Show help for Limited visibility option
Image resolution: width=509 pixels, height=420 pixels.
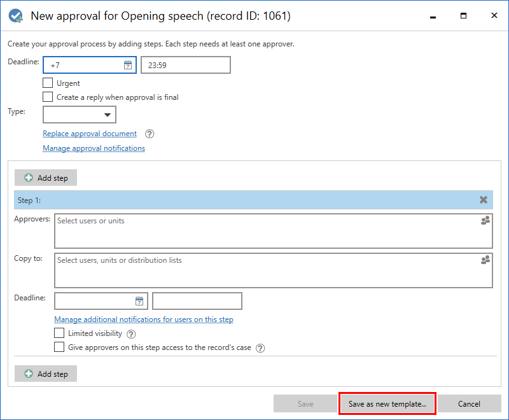(131, 334)
